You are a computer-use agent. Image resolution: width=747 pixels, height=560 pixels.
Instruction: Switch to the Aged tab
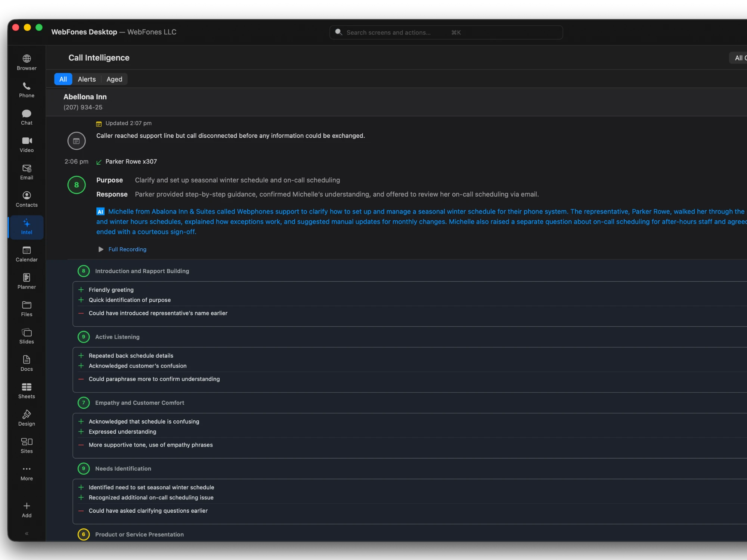tap(114, 79)
